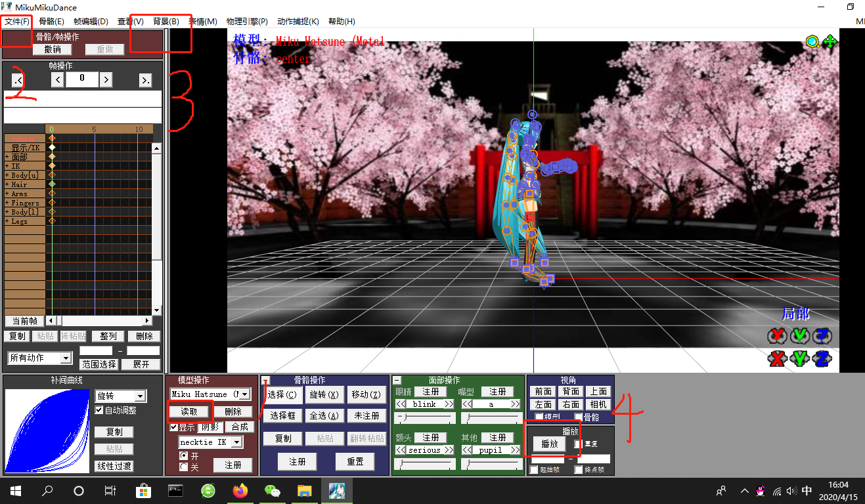Adjust the mouth a slider
865x504 pixels.
pos(491,418)
